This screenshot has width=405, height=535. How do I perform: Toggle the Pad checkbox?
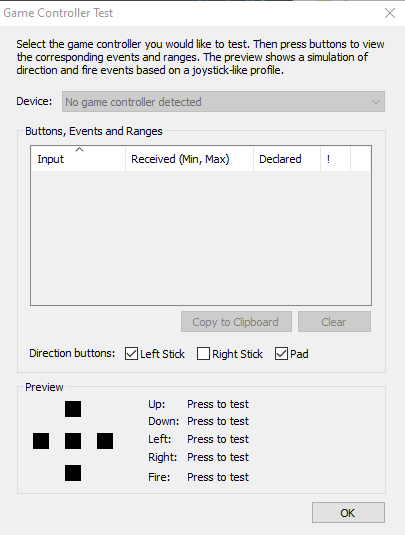[x=281, y=354]
